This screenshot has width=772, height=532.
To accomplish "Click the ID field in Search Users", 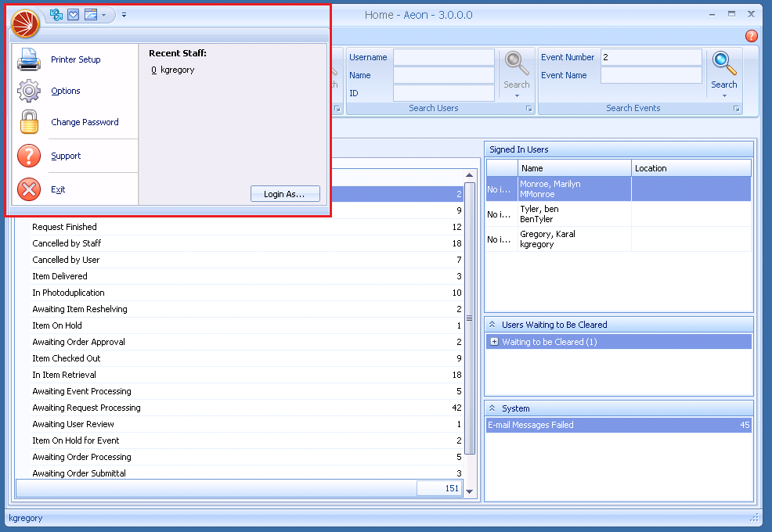I will pyautogui.click(x=444, y=93).
